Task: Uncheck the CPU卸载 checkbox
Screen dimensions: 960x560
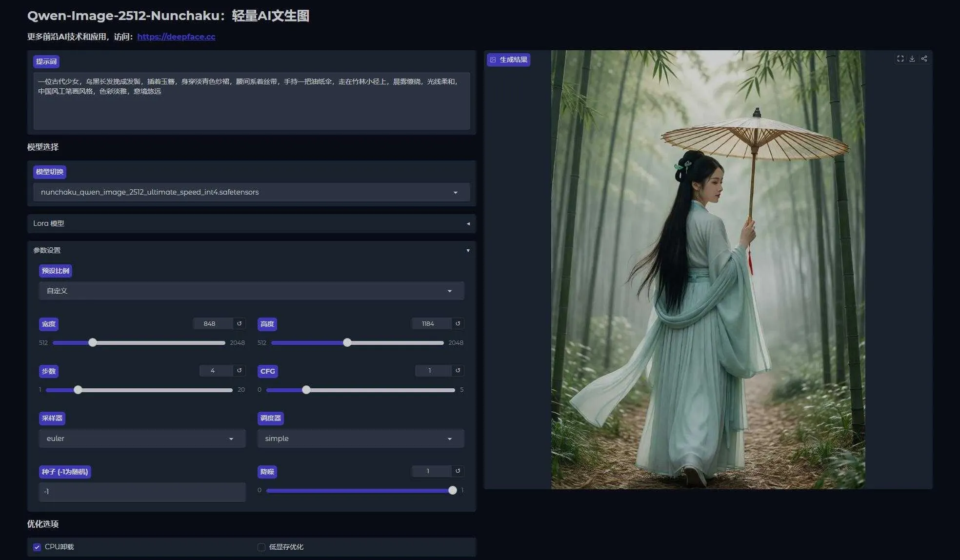Action: click(37, 546)
